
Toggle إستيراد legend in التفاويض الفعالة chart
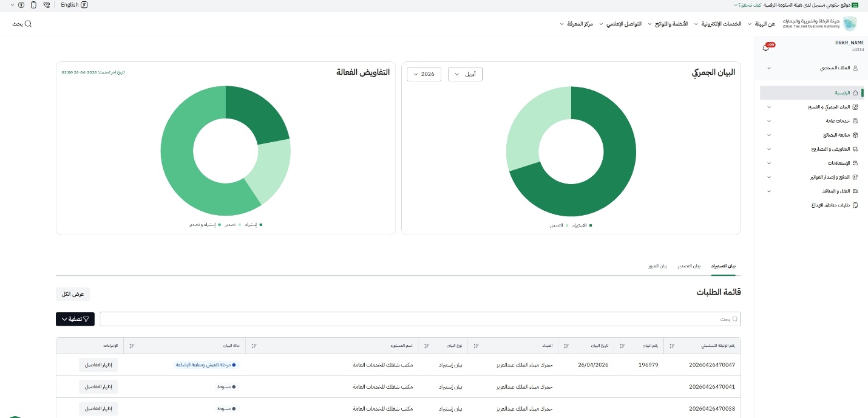point(253,225)
